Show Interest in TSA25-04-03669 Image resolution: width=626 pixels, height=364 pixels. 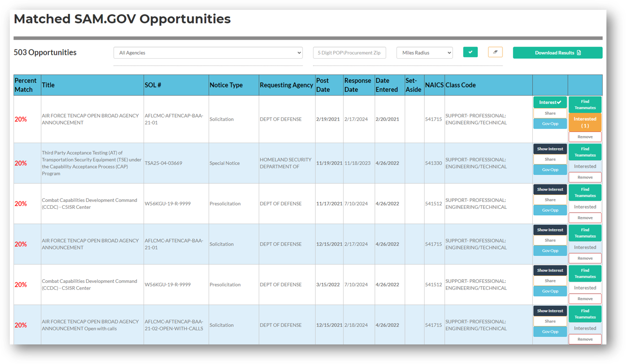[550, 149]
